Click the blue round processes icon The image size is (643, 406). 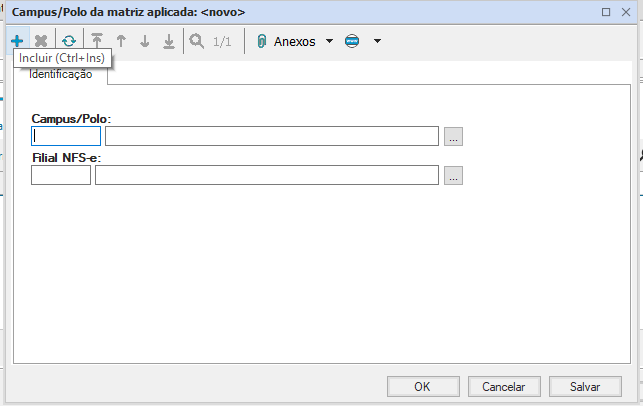click(x=352, y=41)
